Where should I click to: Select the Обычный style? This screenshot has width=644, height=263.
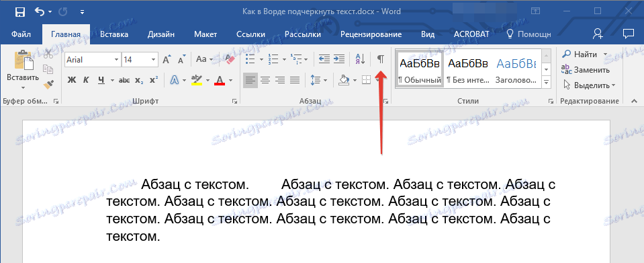pos(420,69)
